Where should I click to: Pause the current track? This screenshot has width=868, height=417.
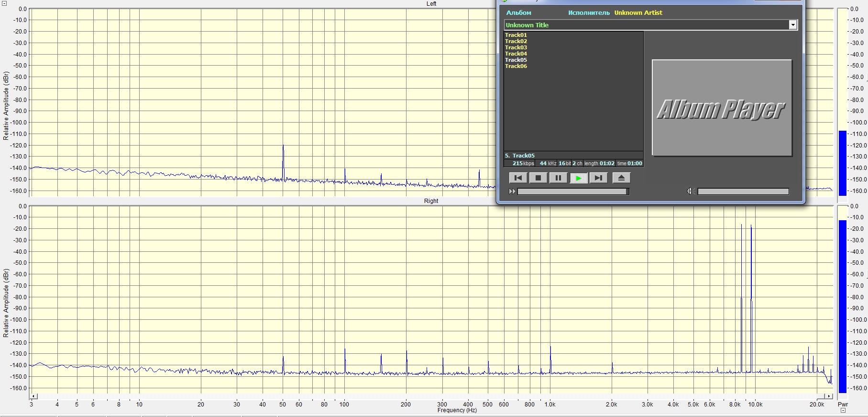tap(558, 178)
